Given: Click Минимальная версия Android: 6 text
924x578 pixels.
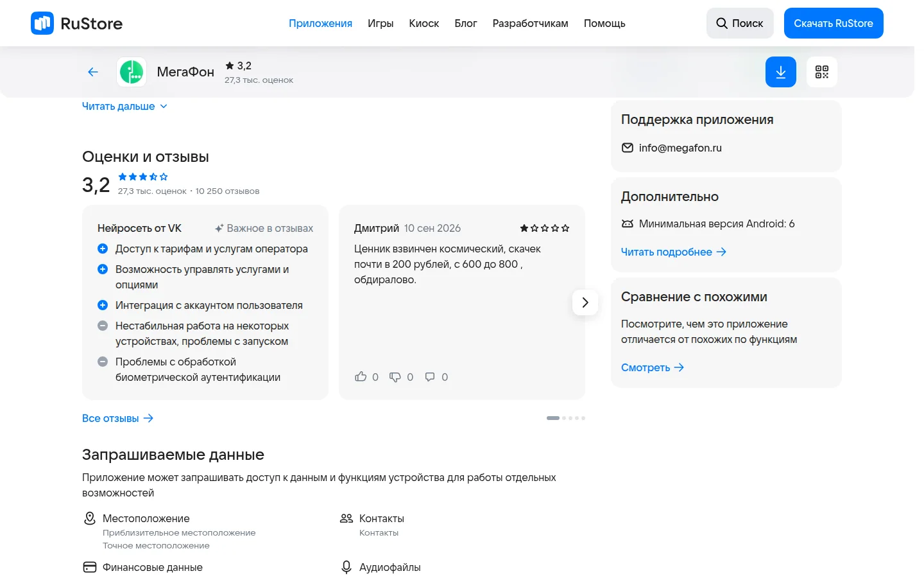Looking at the screenshot, I should pyautogui.click(x=717, y=223).
